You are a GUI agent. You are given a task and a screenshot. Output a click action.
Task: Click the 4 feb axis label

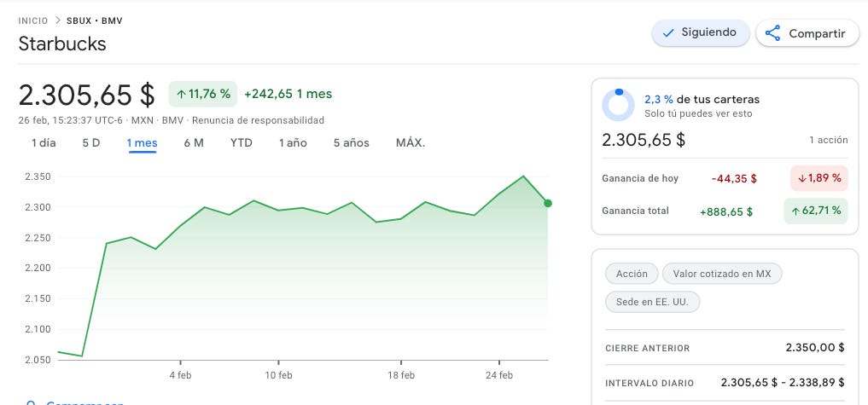180,375
